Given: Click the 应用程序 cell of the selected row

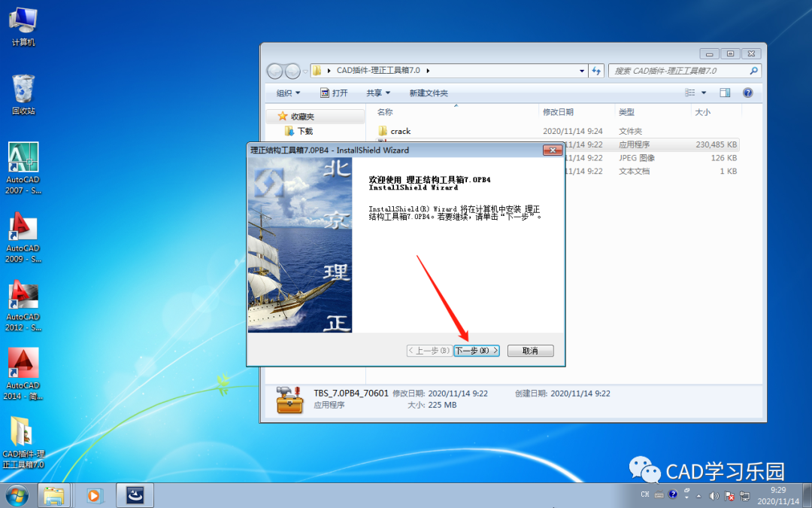Looking at the screenshot, I should pos(634,144).
